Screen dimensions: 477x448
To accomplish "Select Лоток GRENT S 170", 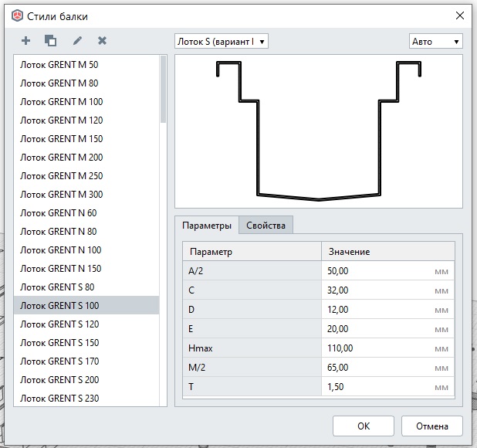I will click(86, 361).
